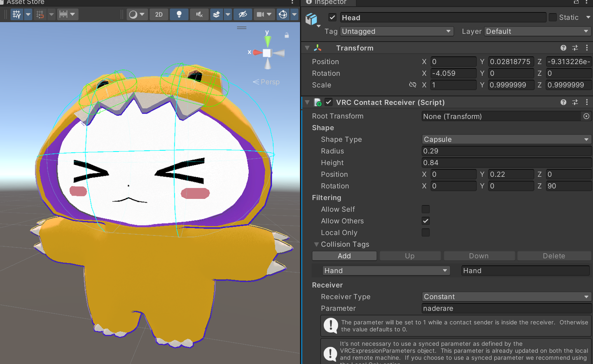This screenshot has width=593, height=364.
Task: Open the Inspector panel three-dot menu
Action: coord(587,2)
